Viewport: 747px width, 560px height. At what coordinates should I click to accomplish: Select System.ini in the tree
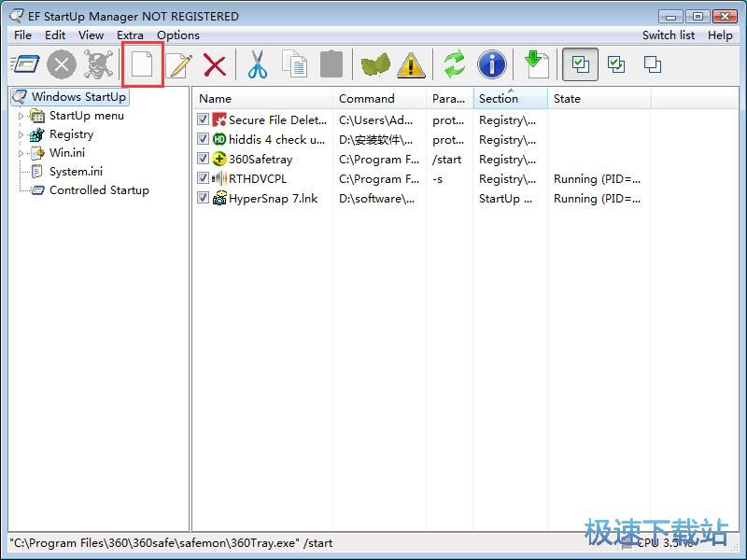click(x=76, y=172)
